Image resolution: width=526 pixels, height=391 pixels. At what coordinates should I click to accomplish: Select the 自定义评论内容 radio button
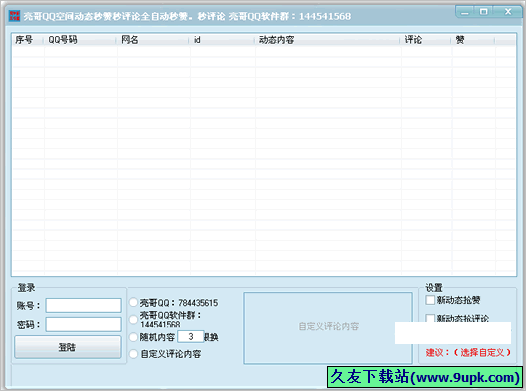coord(134,354)
